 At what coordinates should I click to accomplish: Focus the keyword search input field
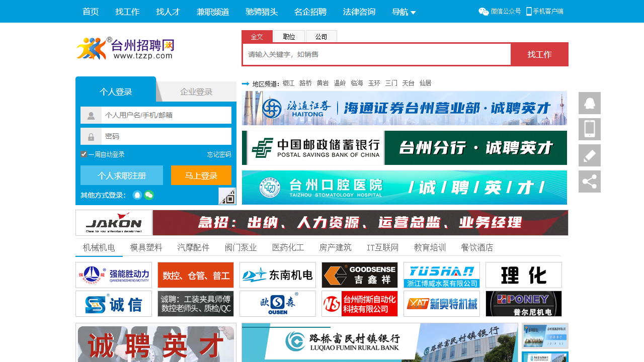click(377, 54)
